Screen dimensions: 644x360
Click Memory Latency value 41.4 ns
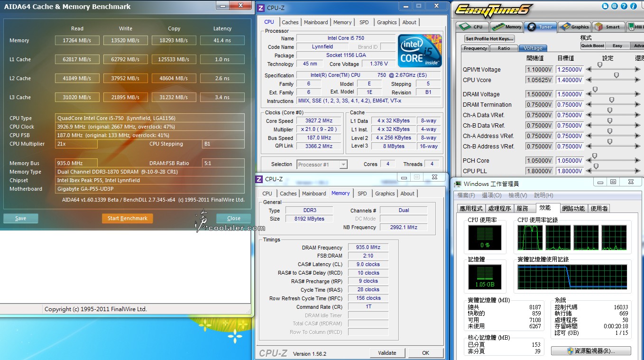pos(222,40)
